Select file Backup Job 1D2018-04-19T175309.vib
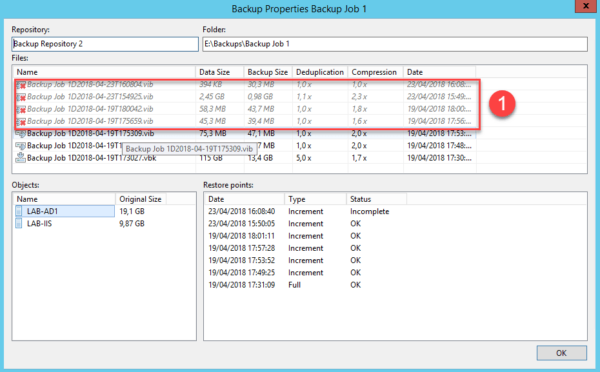This screenshot has width=600, height=372. (x=91, y=134)
